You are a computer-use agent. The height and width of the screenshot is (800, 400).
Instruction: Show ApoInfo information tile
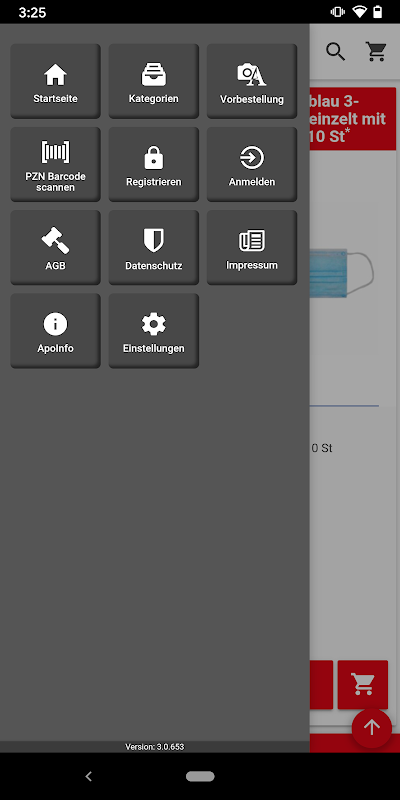coord(56,331)
